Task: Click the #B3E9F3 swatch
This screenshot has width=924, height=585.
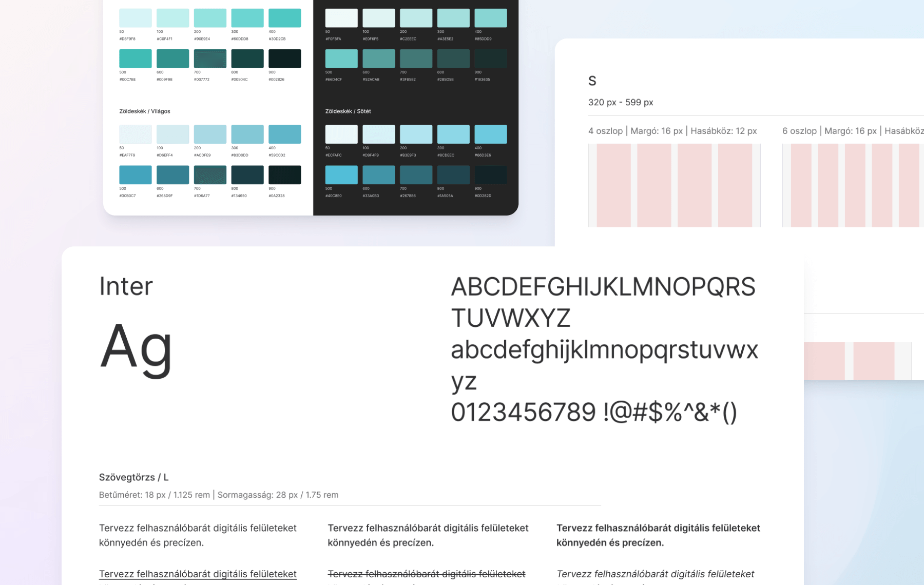Action: [x=416, y=134]
